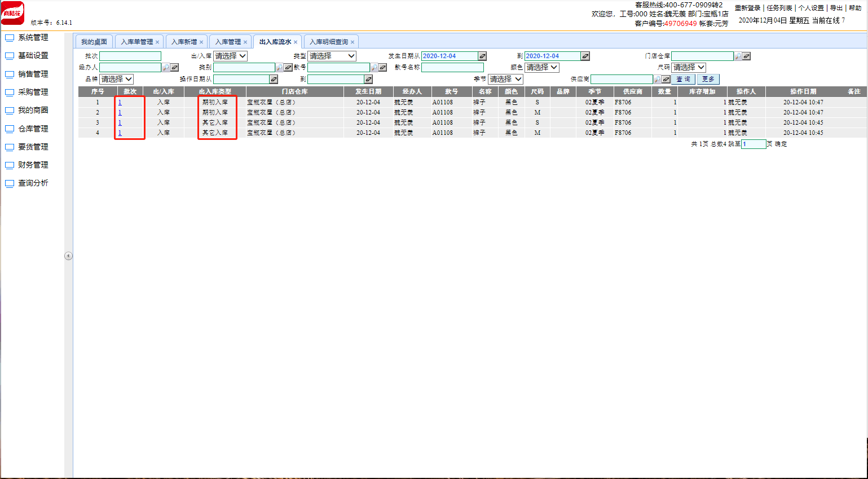This screenshot has height=479, width=868.
Task: Focus the page jump number field
Action: [754, 144]
